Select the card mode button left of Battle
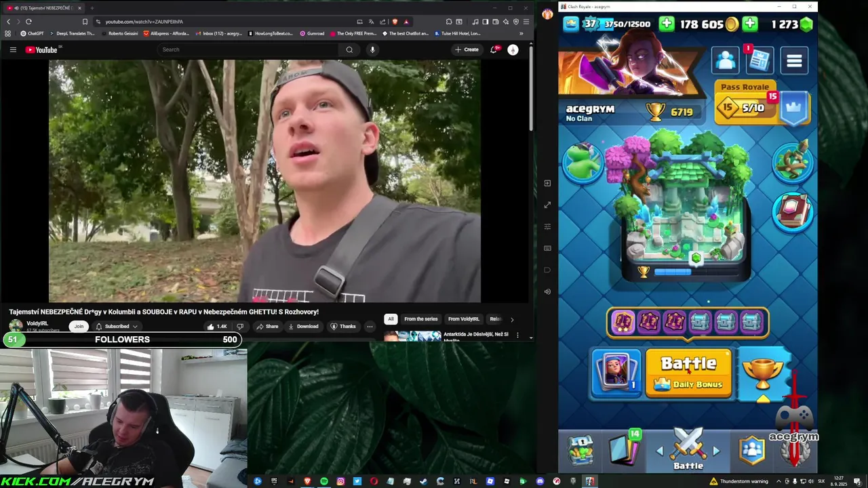 [616, 373]
